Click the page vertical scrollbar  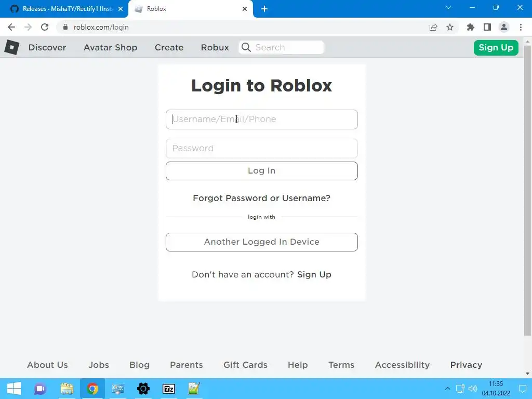[x=527, y=190]
